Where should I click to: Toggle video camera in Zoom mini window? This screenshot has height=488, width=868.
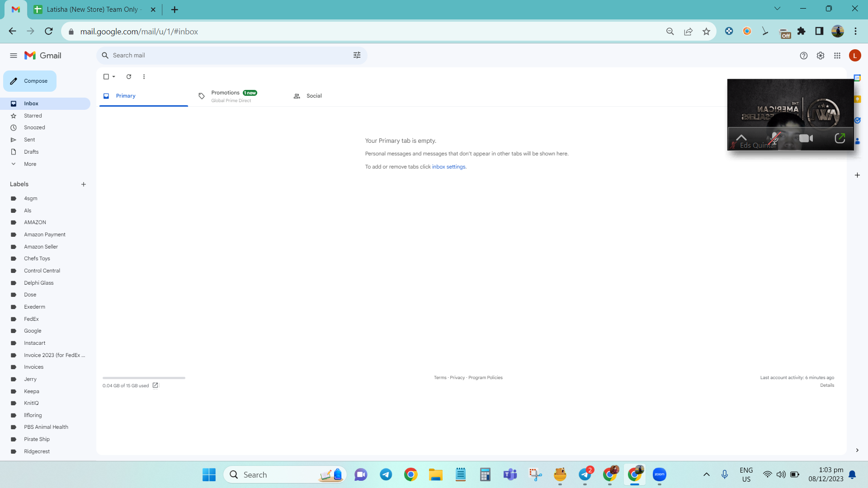click(806, 138)
